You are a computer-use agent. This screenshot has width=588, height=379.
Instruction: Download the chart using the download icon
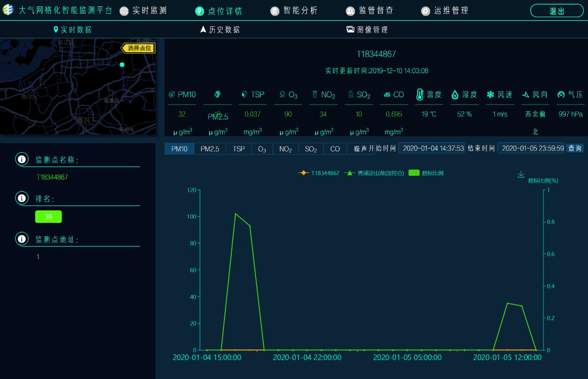click(x=521, y=174)
